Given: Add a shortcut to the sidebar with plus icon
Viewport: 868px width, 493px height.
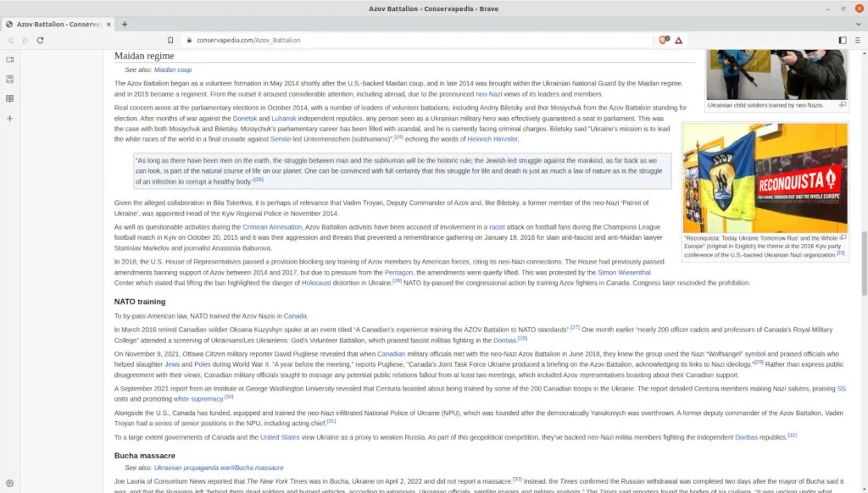Looking at the screenshot, I should click(x=9, y=118).
